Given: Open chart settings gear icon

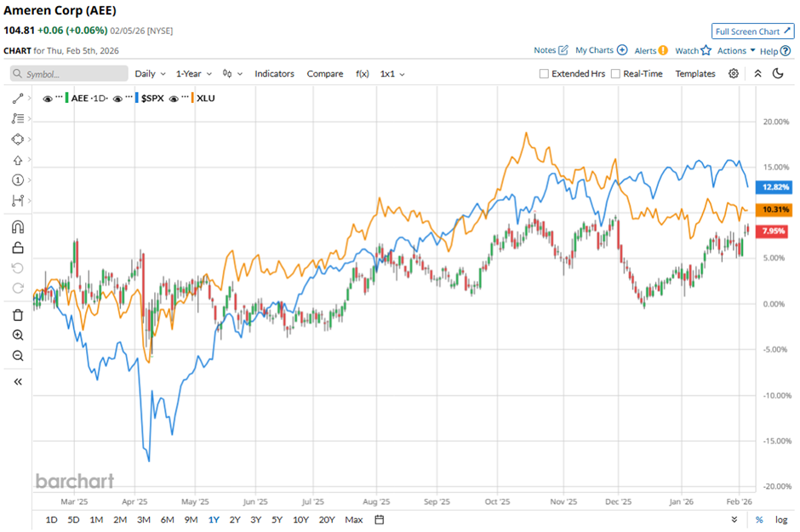Looking at the screenshot, I should tap(734, 74).
